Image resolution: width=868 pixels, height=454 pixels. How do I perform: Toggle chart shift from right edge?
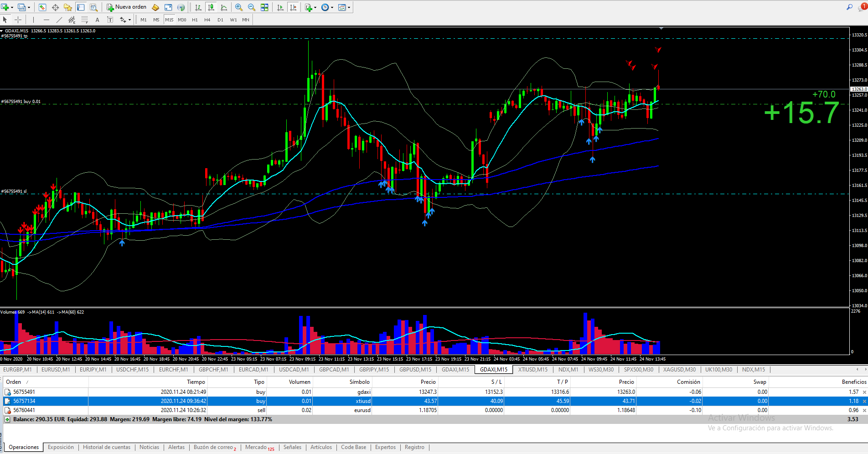(x=293, y=7)
